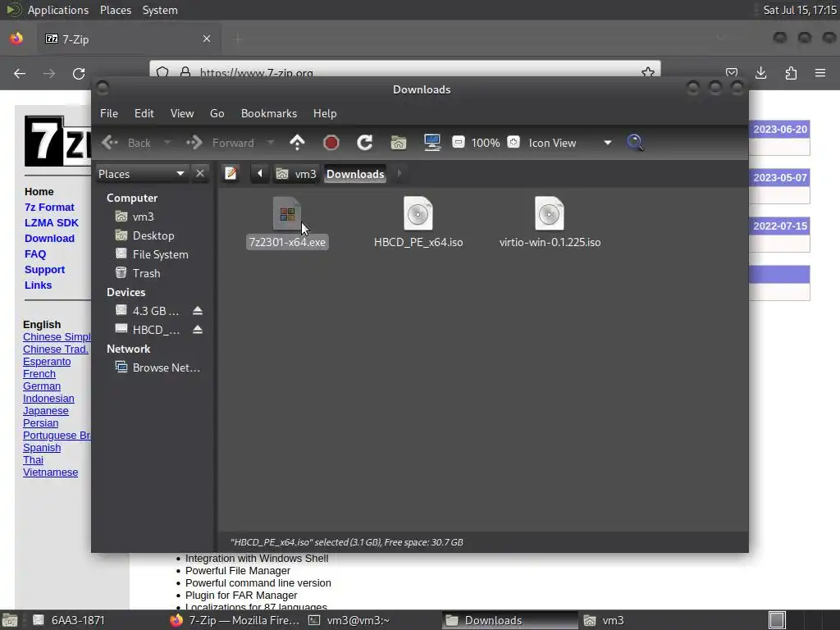
Task: Zoom out of the file view
Action: click(458, 143)
